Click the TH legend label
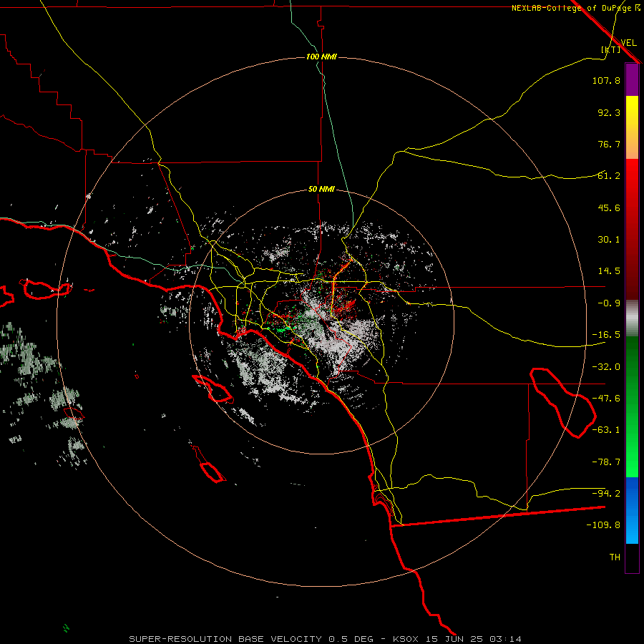This screenshot has width=644, height=644. click(615, 557)
